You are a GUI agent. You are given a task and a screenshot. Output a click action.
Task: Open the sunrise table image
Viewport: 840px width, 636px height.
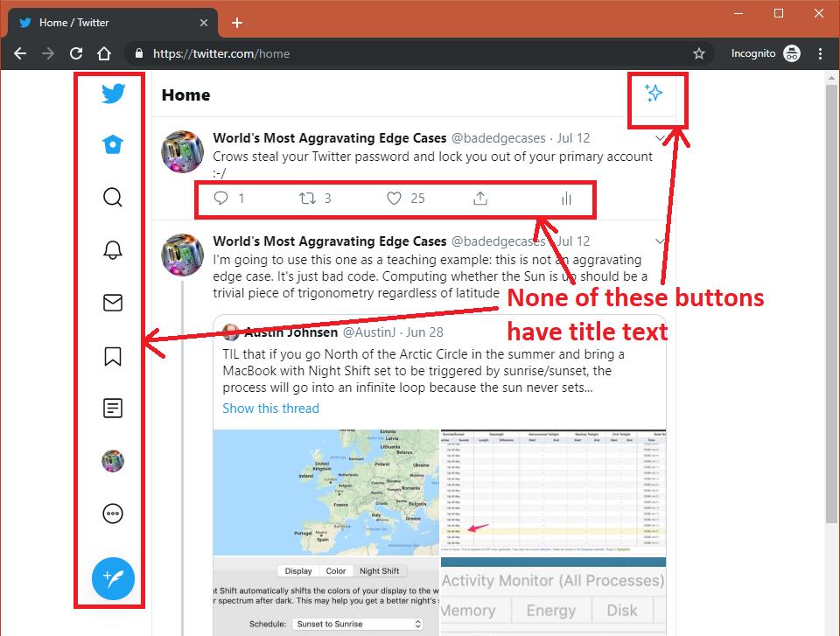[x=553, y=492]
